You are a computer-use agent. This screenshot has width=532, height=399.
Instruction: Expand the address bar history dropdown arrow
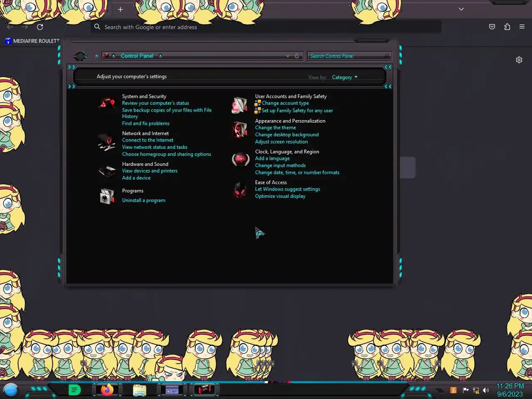coord(288,56)
